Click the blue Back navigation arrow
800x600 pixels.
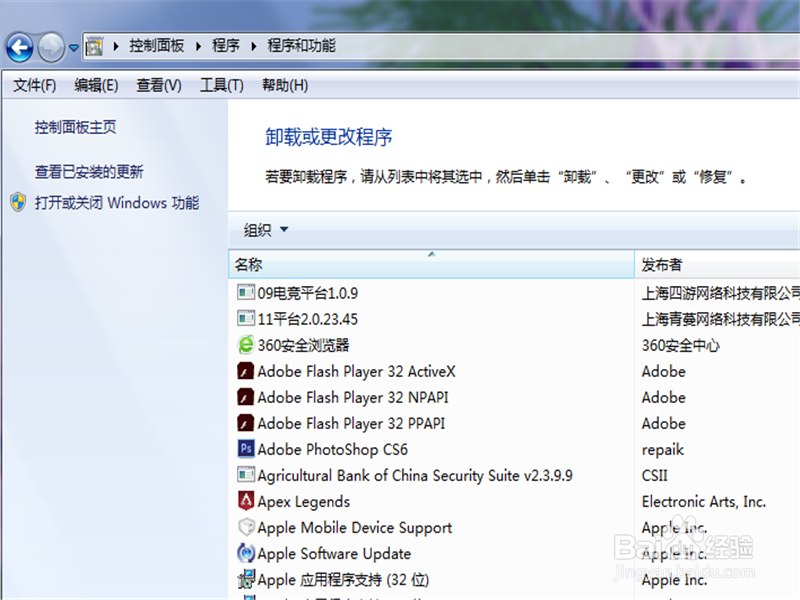pos(20,48)
